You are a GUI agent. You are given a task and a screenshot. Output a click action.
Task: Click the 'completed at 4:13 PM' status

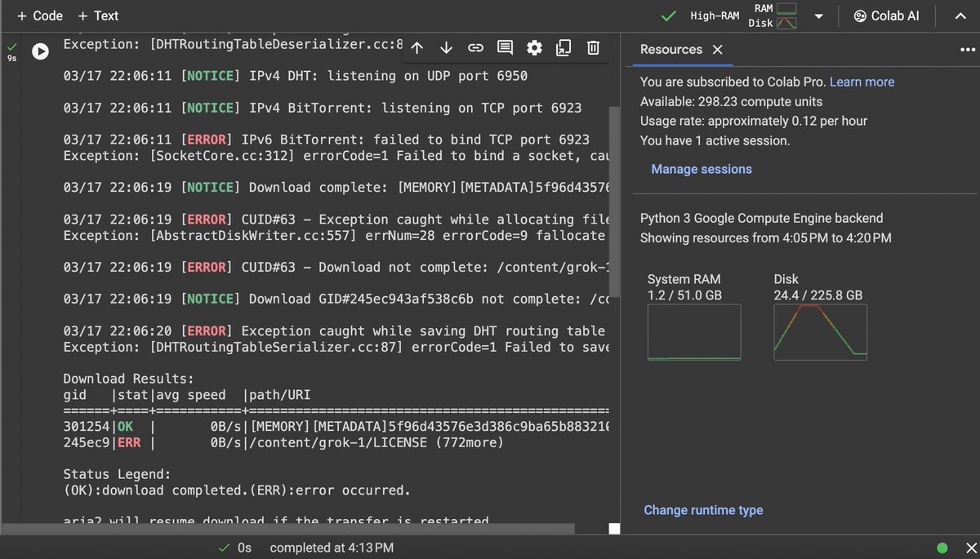tap(332, 548)
